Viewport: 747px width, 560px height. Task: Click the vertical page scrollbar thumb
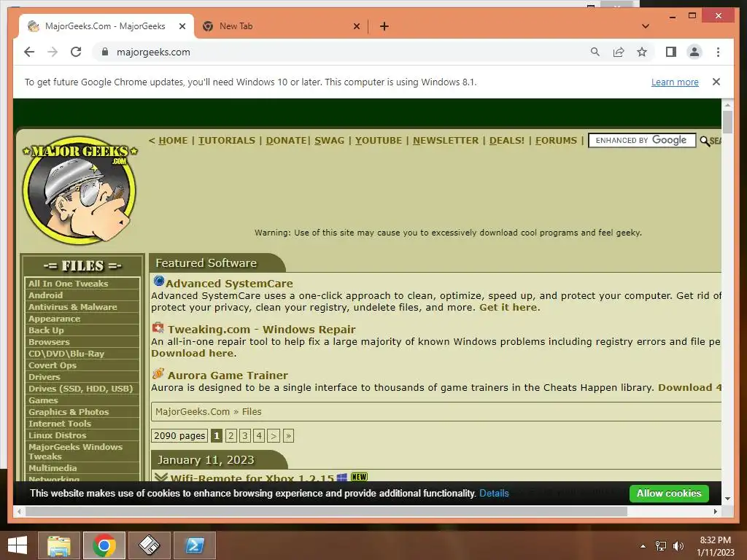pos(727,122)
